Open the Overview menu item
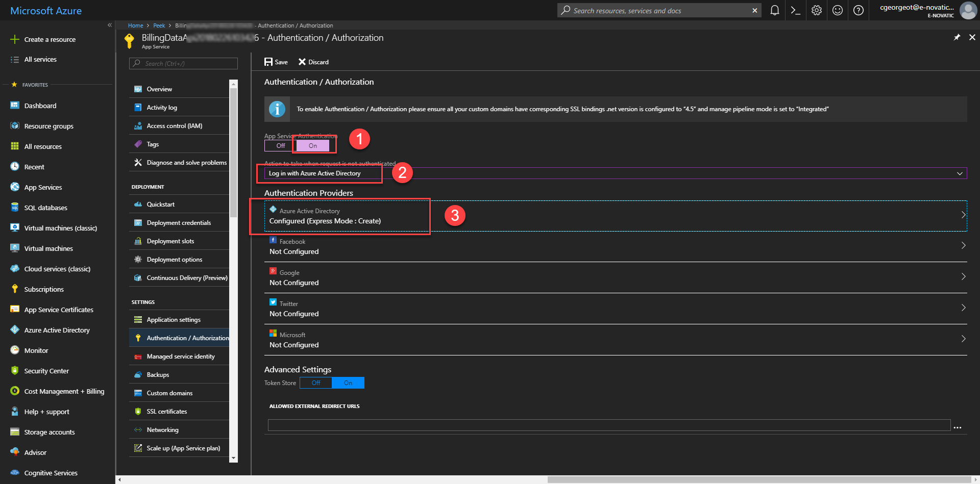 pos(179,89)
